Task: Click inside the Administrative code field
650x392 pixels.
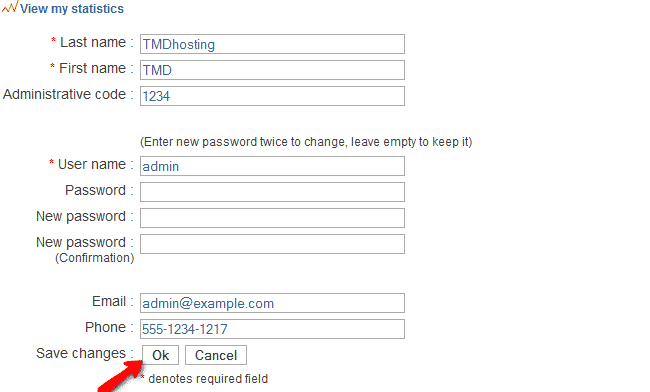Action: coord(272,96)
